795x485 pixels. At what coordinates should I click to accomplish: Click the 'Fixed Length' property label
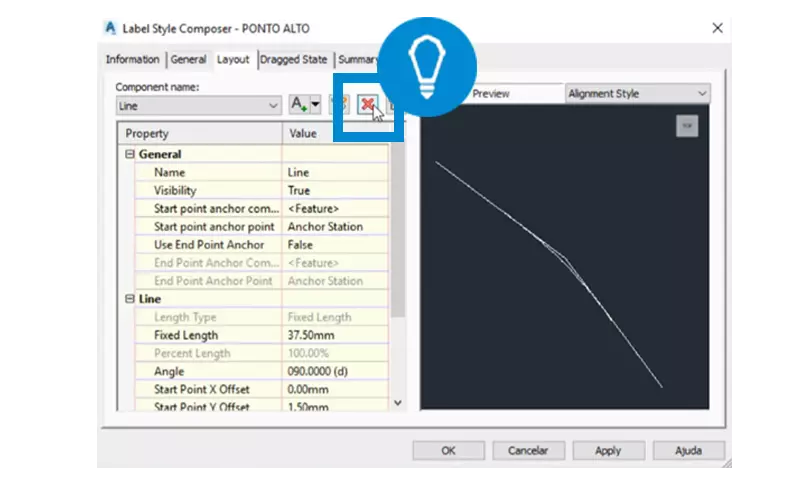tap(186, 335)
